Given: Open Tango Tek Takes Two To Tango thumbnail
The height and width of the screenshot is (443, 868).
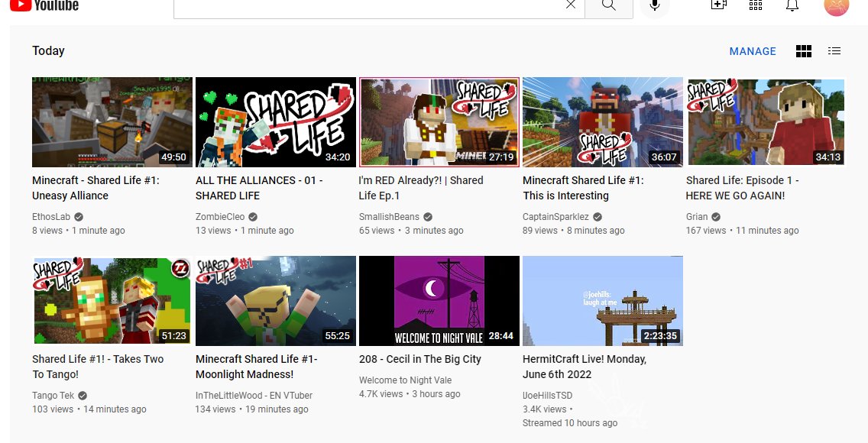Looking at the screenshot, I should [112, 301].
